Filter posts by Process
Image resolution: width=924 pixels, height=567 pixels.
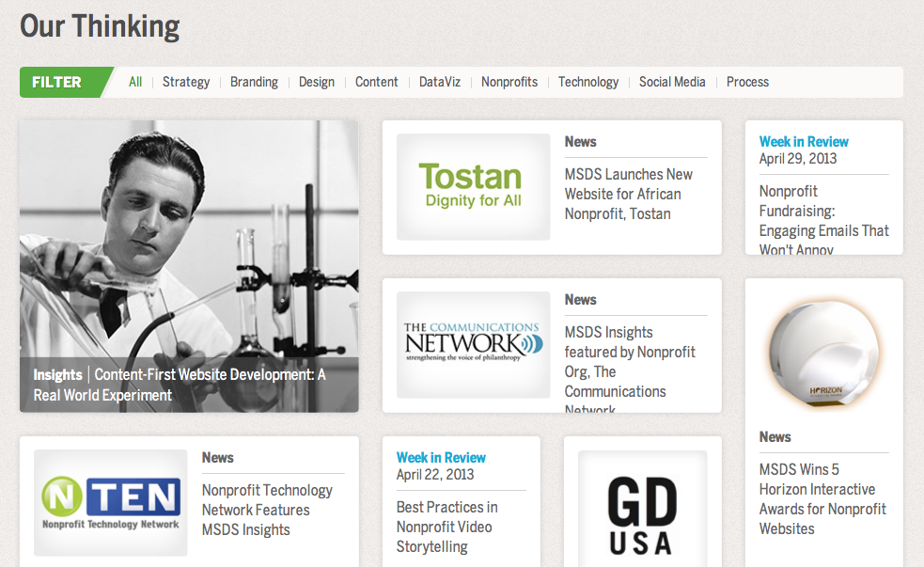tap(747, 82)
